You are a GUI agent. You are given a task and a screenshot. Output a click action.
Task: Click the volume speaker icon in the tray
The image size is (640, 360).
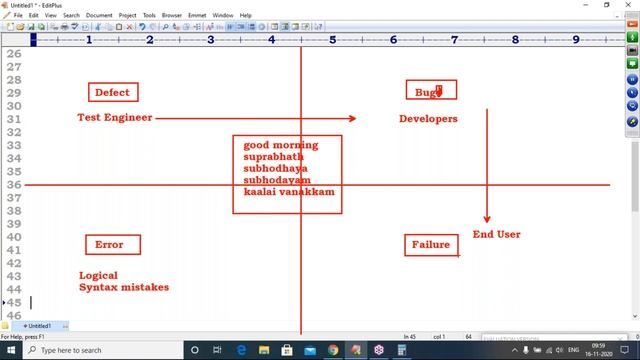560,350
